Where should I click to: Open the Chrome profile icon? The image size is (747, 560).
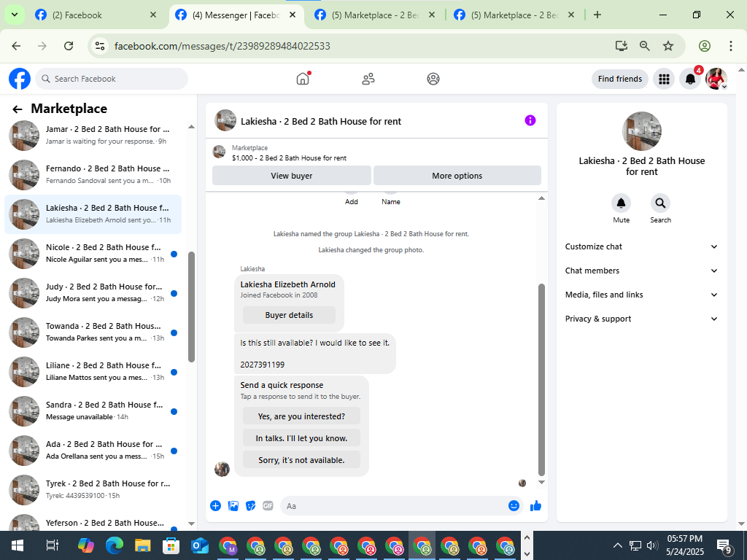click(x=705, y=46)
